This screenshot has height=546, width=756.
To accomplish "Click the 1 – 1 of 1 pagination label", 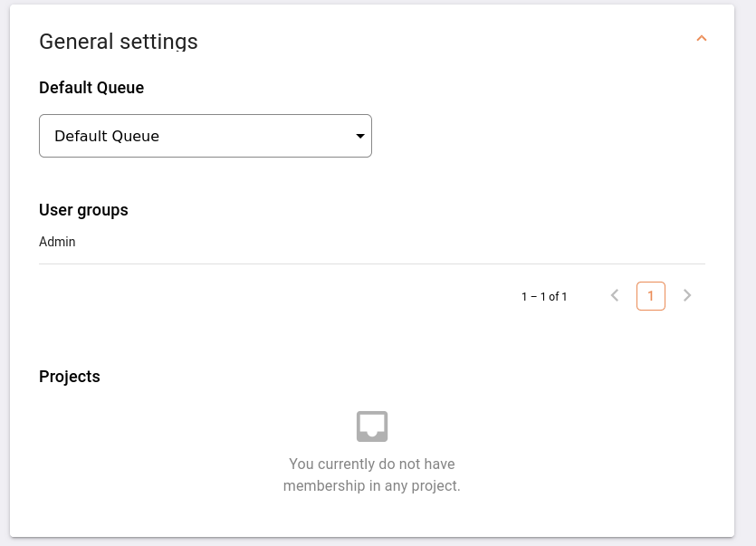I will [x=544, y=295].
